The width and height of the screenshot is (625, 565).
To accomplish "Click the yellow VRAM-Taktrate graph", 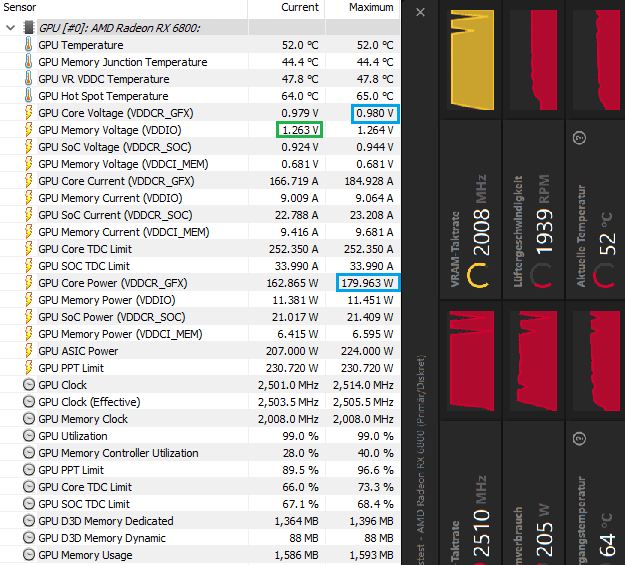I will [472, 60].
